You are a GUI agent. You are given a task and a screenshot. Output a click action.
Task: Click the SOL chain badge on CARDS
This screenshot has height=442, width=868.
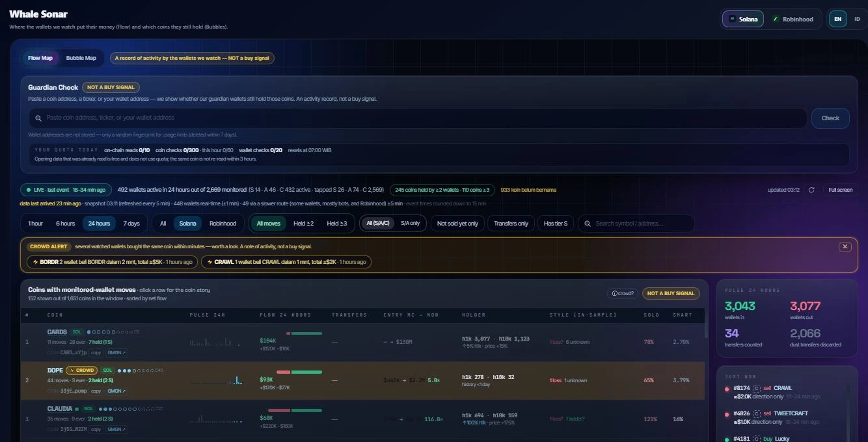point(77,331)
